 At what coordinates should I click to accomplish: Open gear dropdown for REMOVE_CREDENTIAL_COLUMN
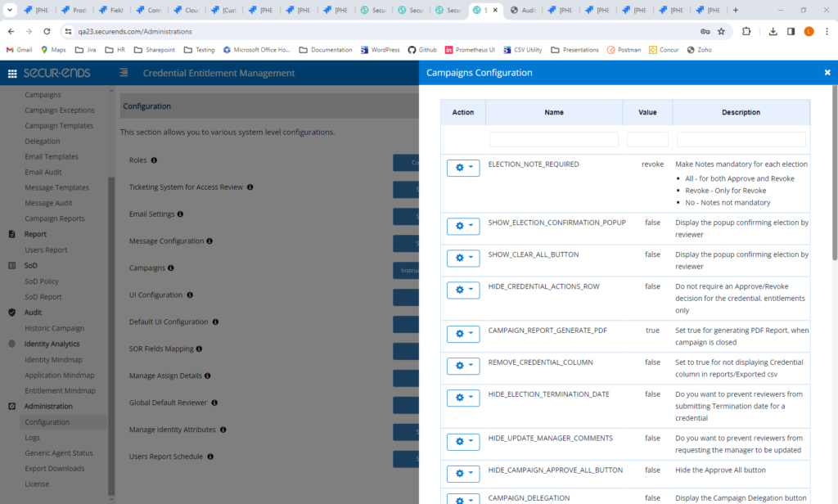[463, 366]
